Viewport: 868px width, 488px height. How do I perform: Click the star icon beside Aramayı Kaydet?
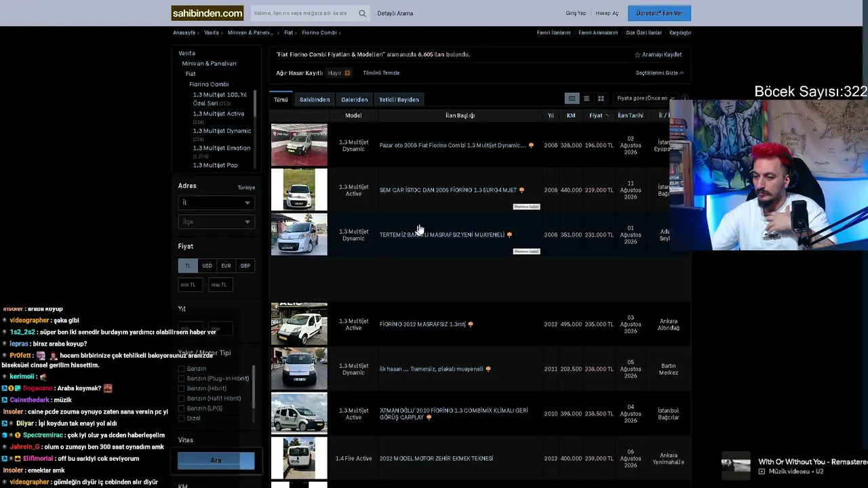[637, 55]
